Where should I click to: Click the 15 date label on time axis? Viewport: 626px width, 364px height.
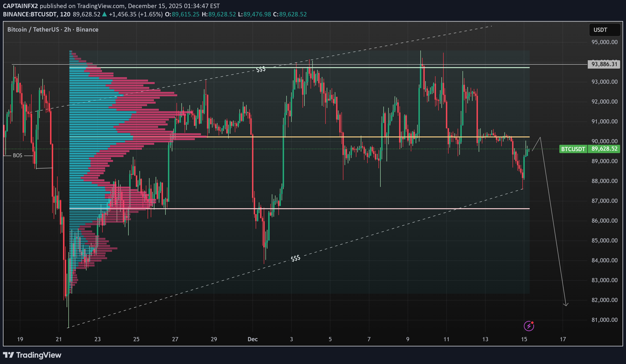524,339
